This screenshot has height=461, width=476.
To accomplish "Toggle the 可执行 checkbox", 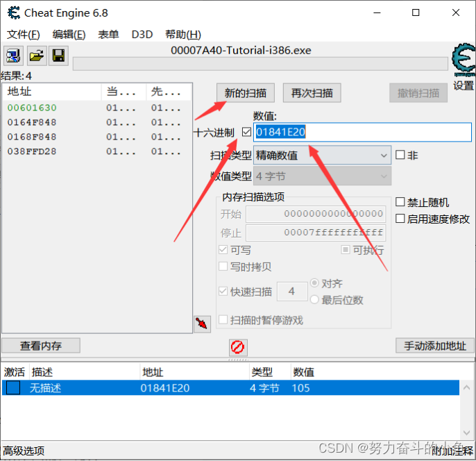I will click(x=345, y=250).
